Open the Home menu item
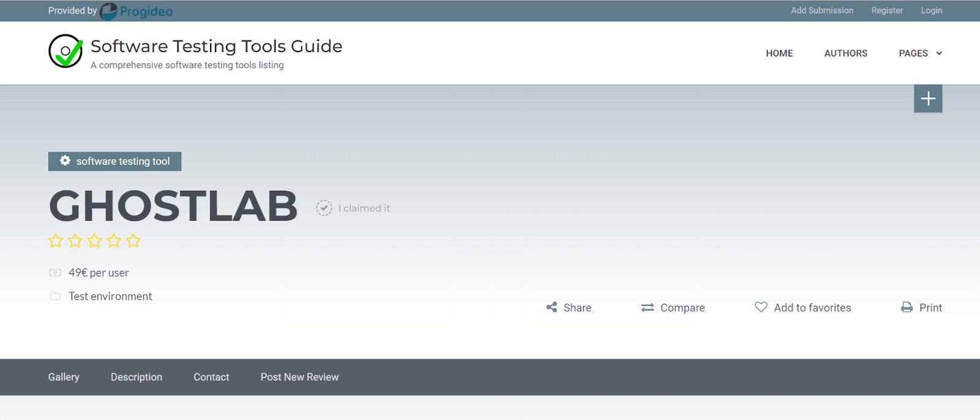The image size is (980, 420). click(x=779, y=53)
